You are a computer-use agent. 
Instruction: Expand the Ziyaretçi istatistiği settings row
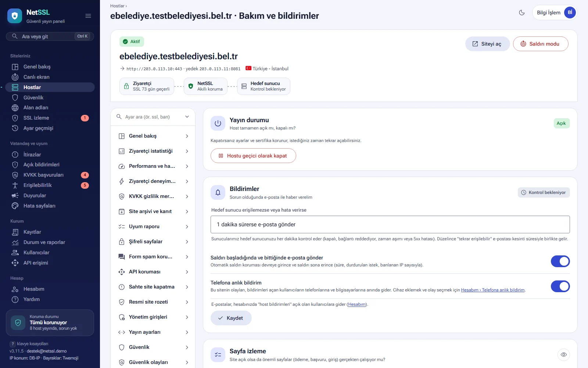point(153,151)
